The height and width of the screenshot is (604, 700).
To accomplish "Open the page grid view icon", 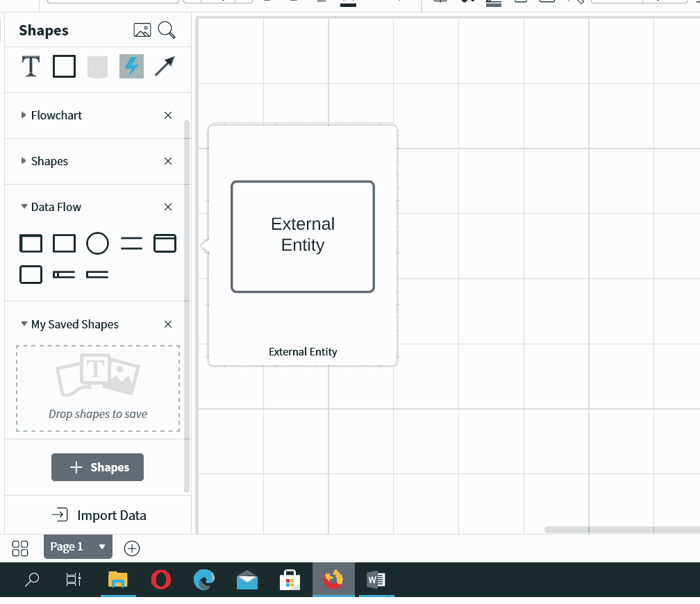I will [20, 548].
